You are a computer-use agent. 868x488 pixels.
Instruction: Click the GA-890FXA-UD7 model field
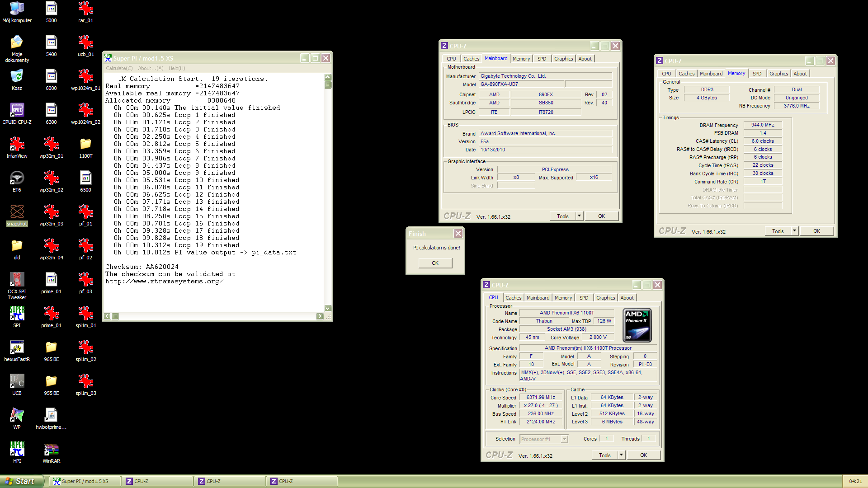tap(521, 84)
